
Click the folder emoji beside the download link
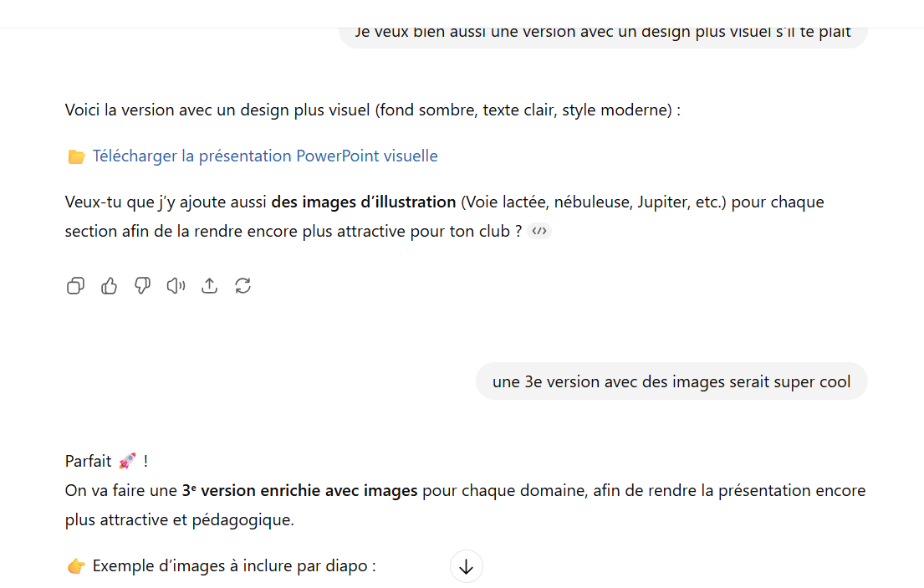pos(76,156)
